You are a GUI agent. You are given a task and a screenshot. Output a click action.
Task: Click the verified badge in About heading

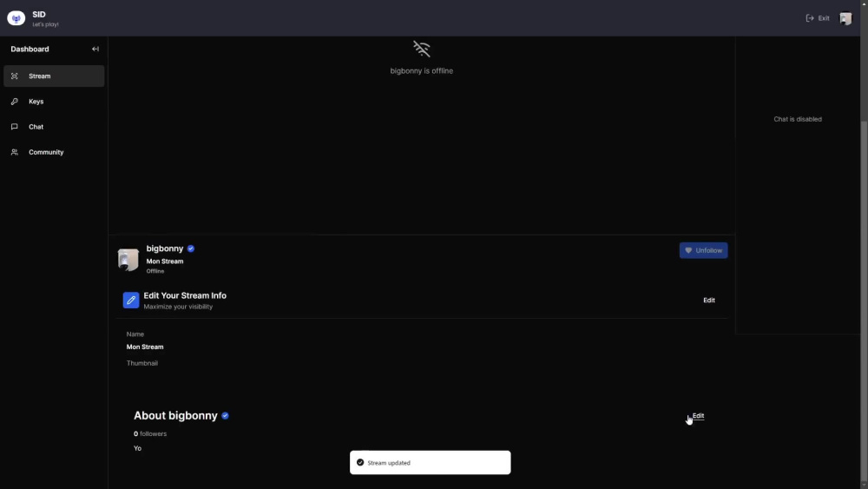point(226,416)
